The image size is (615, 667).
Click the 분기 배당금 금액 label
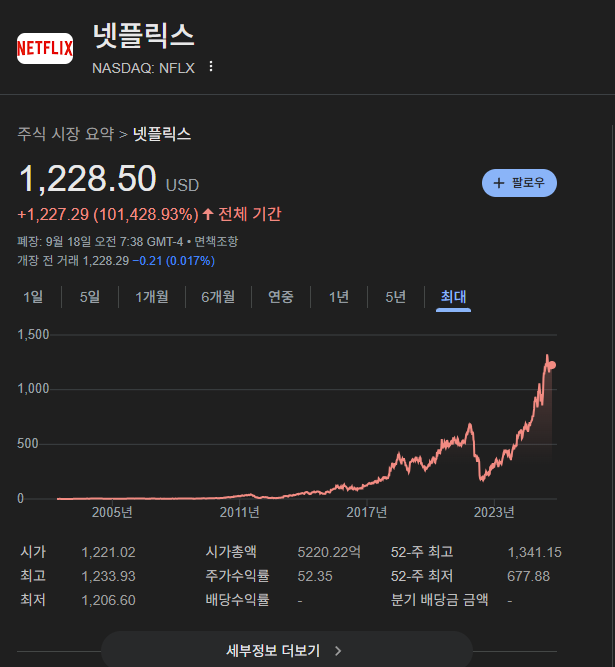[x=439, y=600]
